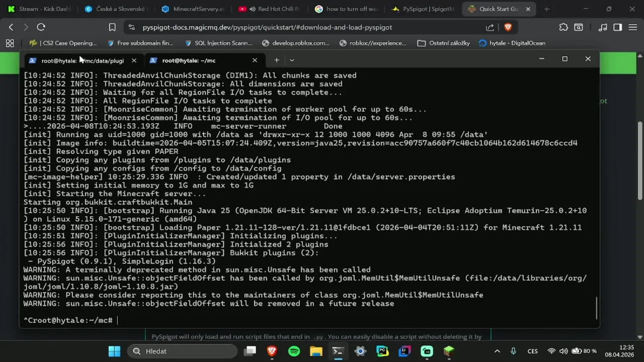Switch to PySpigot SpigotMC tab
The image size is (644, 362).
[422, 9]
